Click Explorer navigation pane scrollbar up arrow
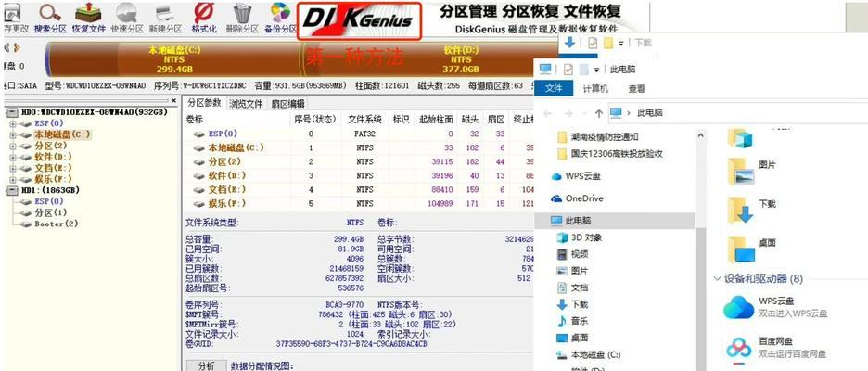Image resolution: width=868 pixels, height=371 pixels. 700,135
